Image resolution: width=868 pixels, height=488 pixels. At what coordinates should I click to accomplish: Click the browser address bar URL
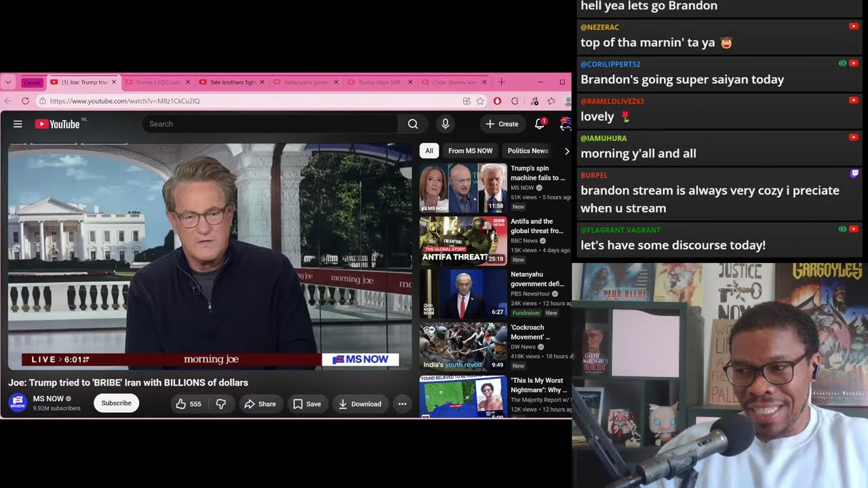point(125,101)
